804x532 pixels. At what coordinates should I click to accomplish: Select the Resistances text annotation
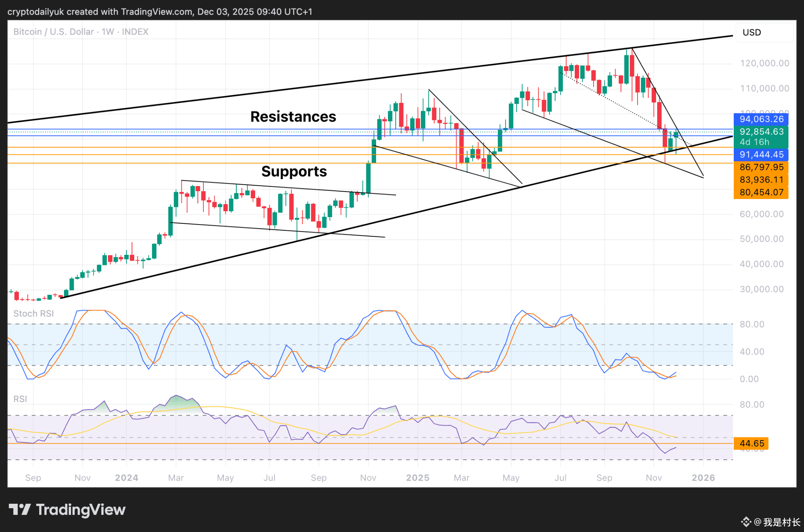pyautogui.click(x=293, y=117)
